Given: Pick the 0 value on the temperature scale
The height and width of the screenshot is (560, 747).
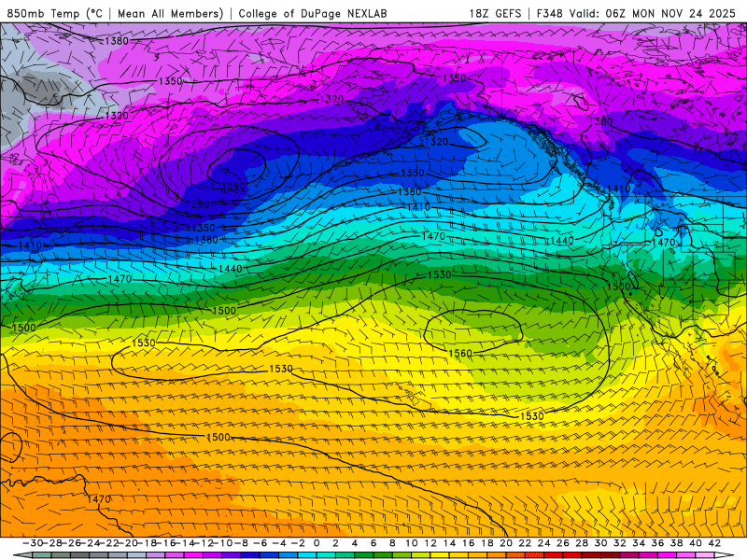Looking at the screenshot, I should (317, 543).
